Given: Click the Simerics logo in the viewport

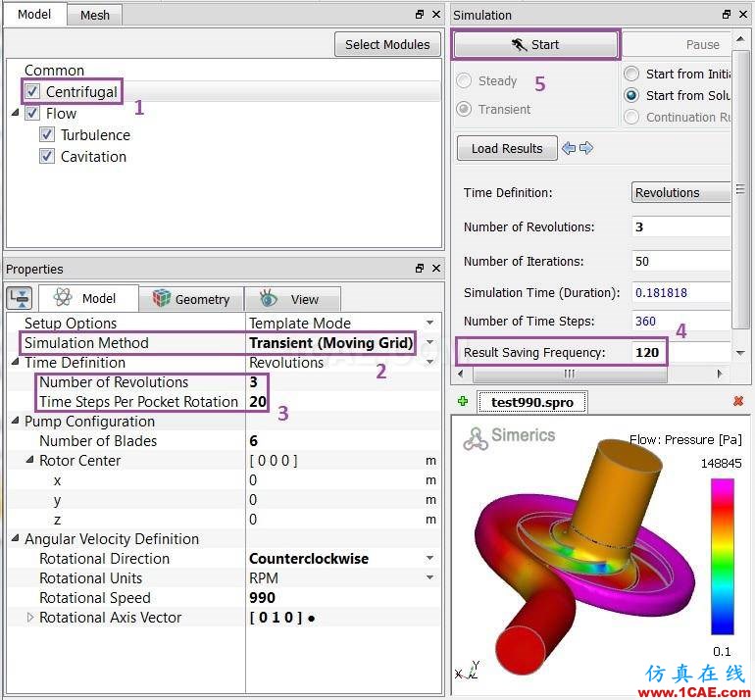Looking at the screenshot, I should pyautogui.click(x=509, y=437).
